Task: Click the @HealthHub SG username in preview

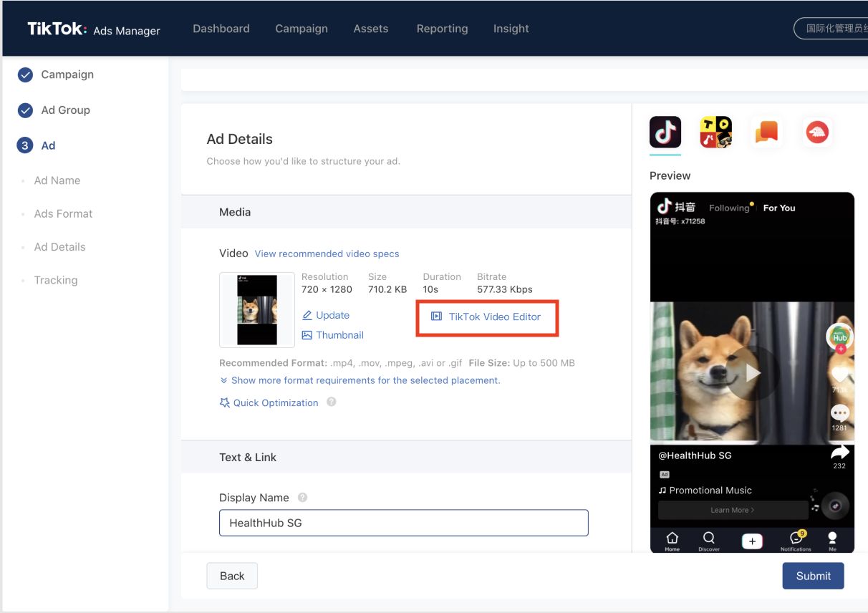Action: click(x=695, y=455)
